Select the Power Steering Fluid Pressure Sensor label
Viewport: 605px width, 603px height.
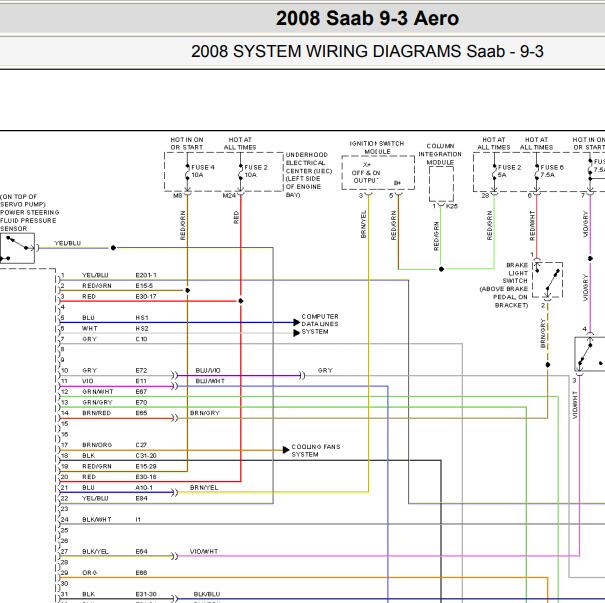pos(30,213)
